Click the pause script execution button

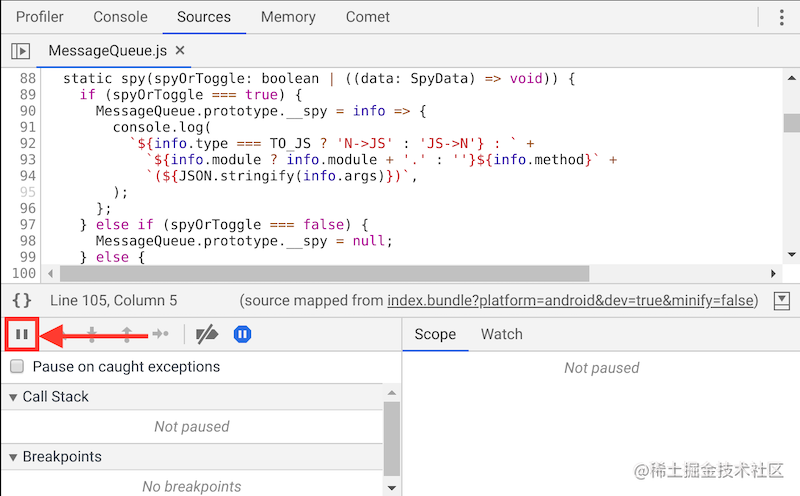[21, 334]
